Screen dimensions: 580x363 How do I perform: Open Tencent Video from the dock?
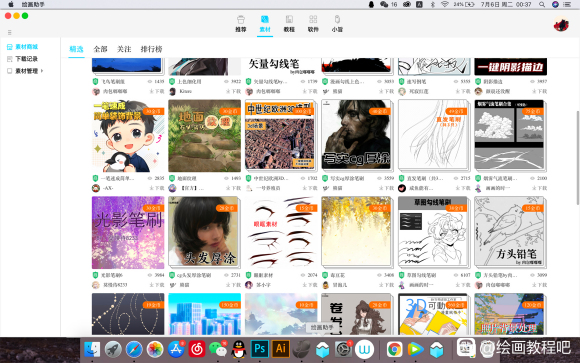tap(415, 349)
